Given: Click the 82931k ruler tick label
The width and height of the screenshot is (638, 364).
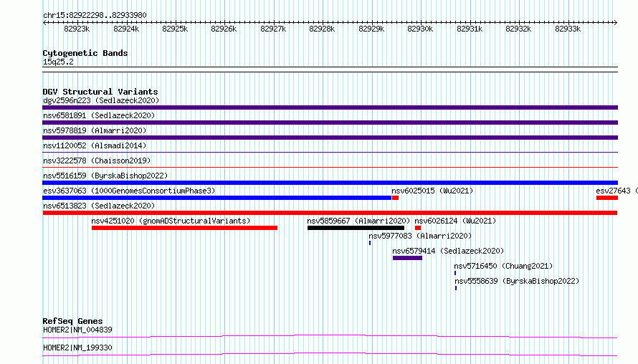Looking at the screenshot, I should pyautogui.click(x=470, y=29).
